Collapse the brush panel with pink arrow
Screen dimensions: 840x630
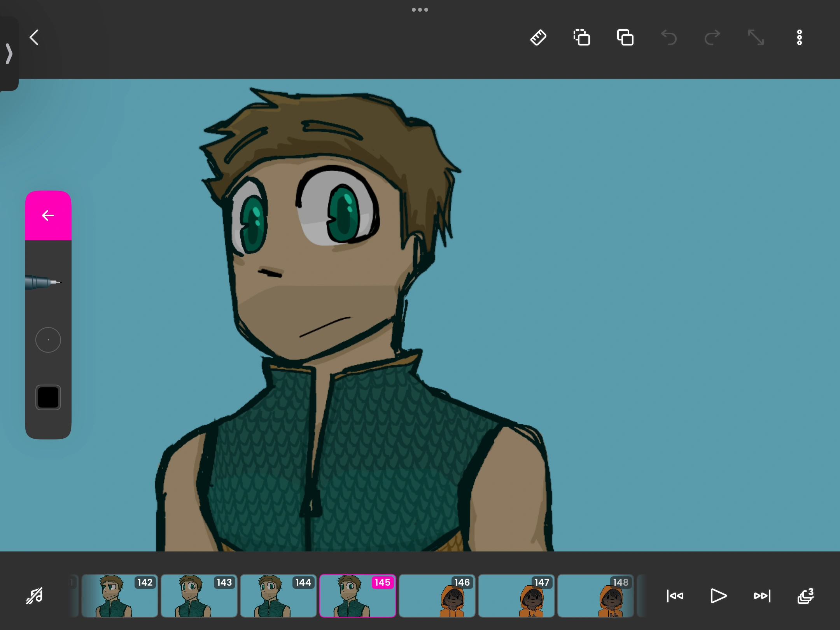pos(48,215)
